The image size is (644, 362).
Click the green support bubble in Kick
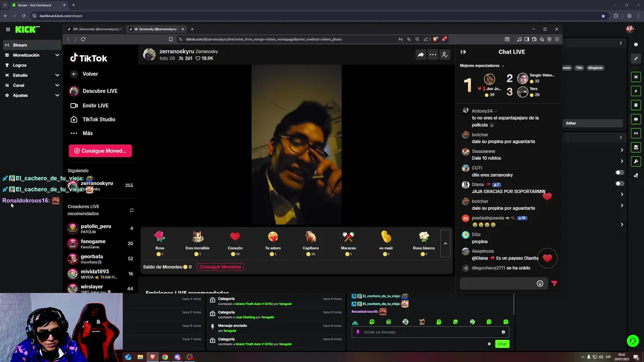633,341
